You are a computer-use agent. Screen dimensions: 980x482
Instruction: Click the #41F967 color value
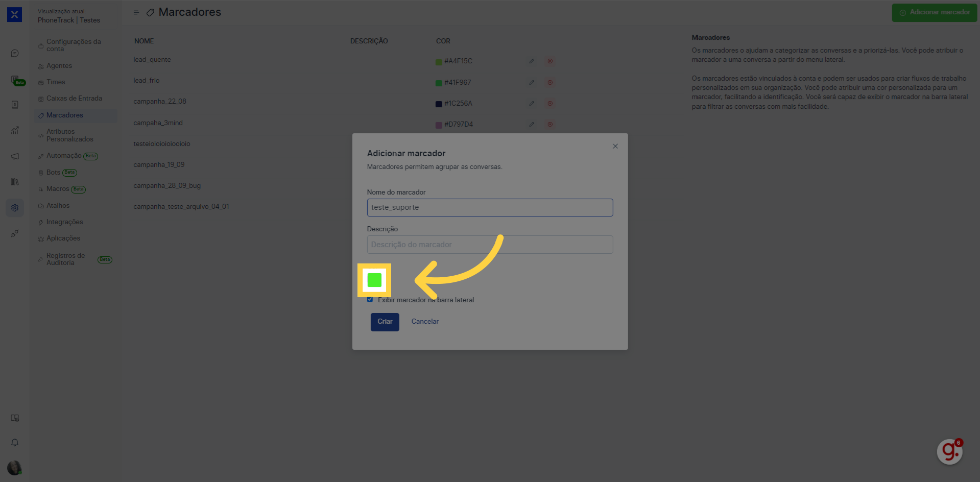458,82
